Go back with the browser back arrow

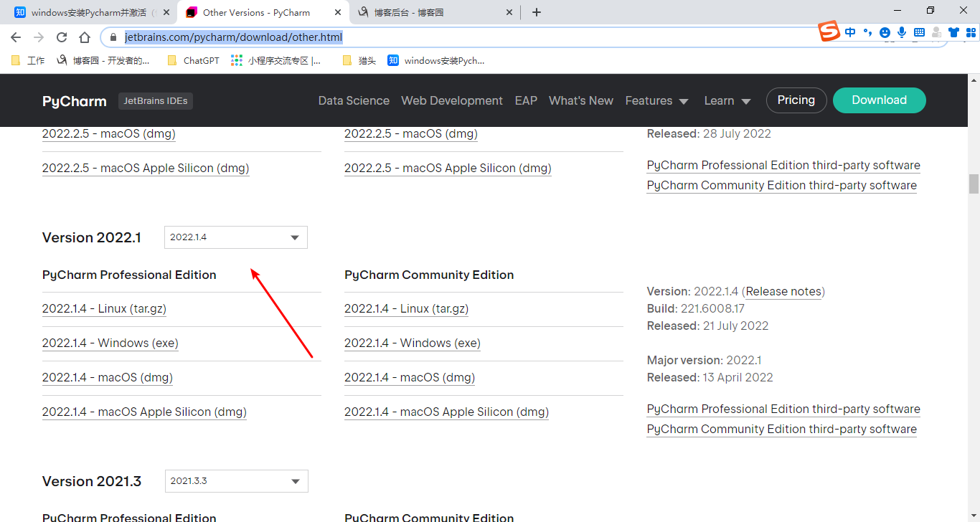pyautogui.click(x=16, y=37)
